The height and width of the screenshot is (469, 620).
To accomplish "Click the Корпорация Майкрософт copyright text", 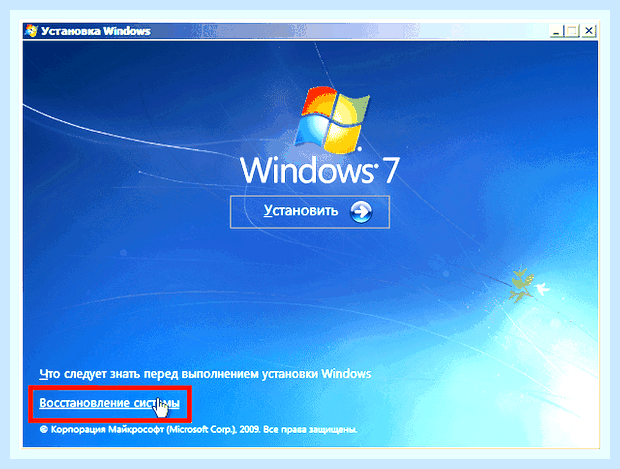I will (198, 429).
